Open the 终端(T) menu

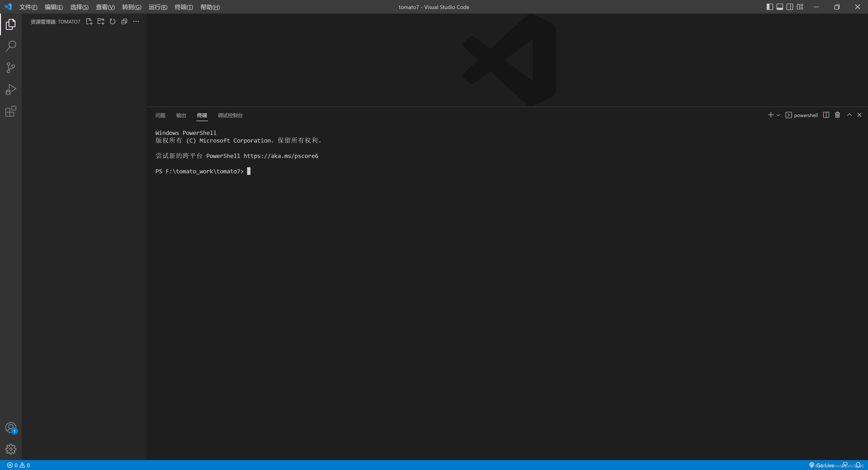[184, 7]
